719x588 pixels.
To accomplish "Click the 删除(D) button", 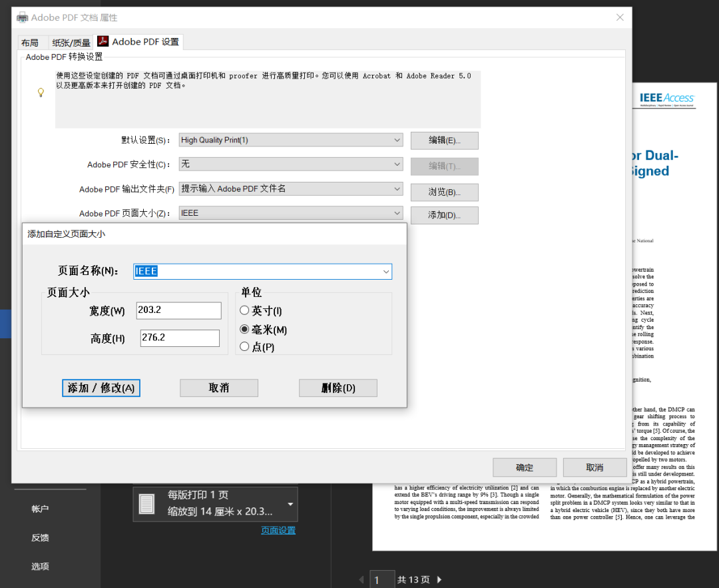I will click(x=338, y=388).
